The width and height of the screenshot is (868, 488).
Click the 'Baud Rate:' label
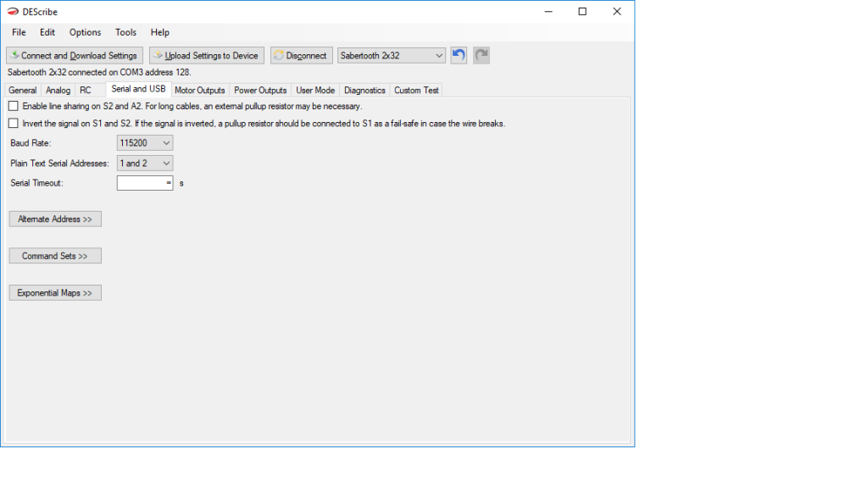(31, 142)
